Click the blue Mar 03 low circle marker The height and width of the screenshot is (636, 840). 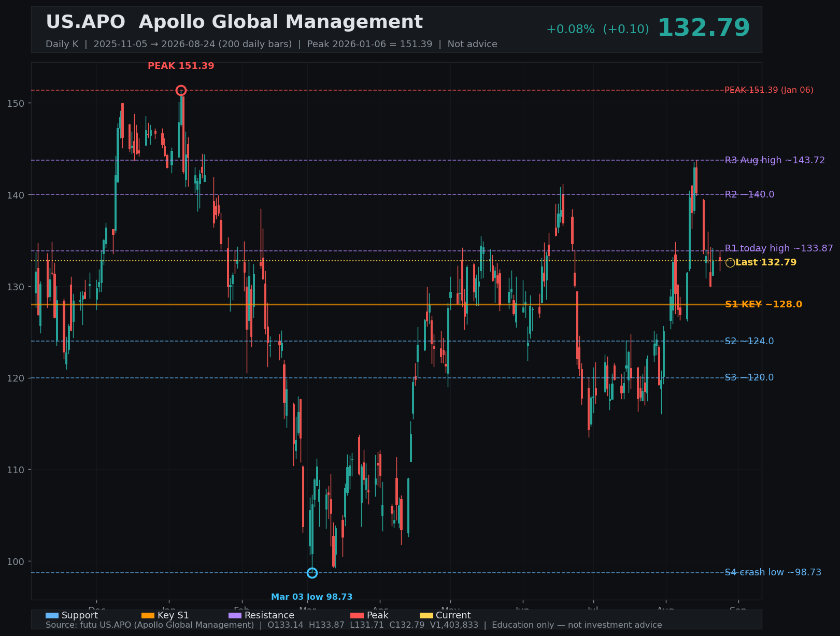click(x=312, y=573)
